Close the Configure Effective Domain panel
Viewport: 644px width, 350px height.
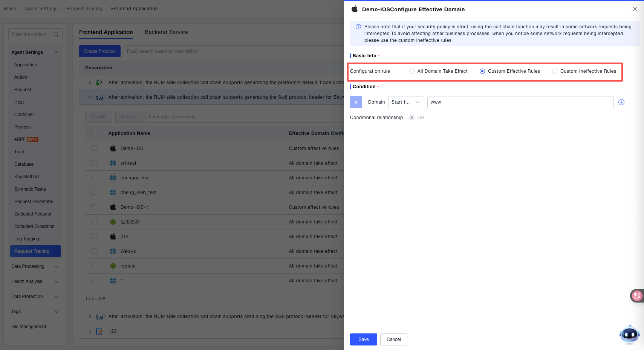(635, 9)
